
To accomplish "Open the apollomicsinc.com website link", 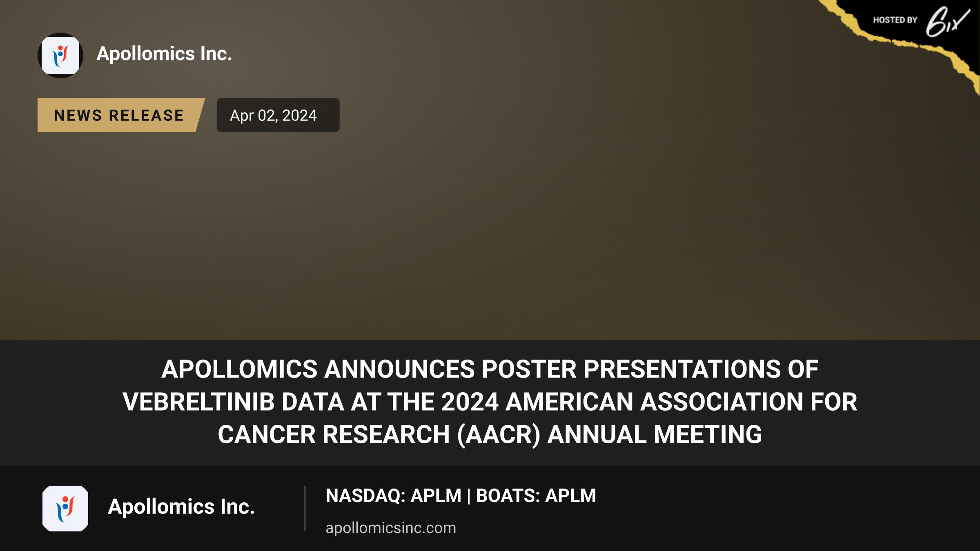I will (391, 528).
